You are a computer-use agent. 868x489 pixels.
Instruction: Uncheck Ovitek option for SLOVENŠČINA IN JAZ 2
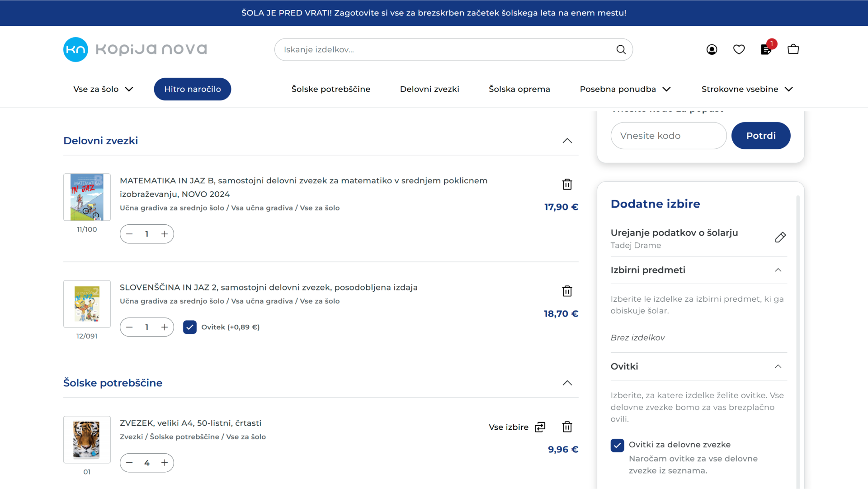[190, 327]
